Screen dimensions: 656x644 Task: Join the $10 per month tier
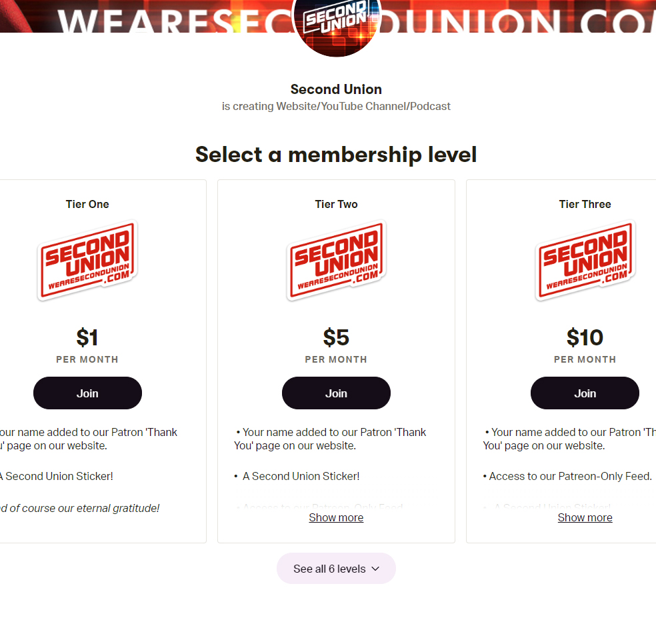(x=585, y=393)
